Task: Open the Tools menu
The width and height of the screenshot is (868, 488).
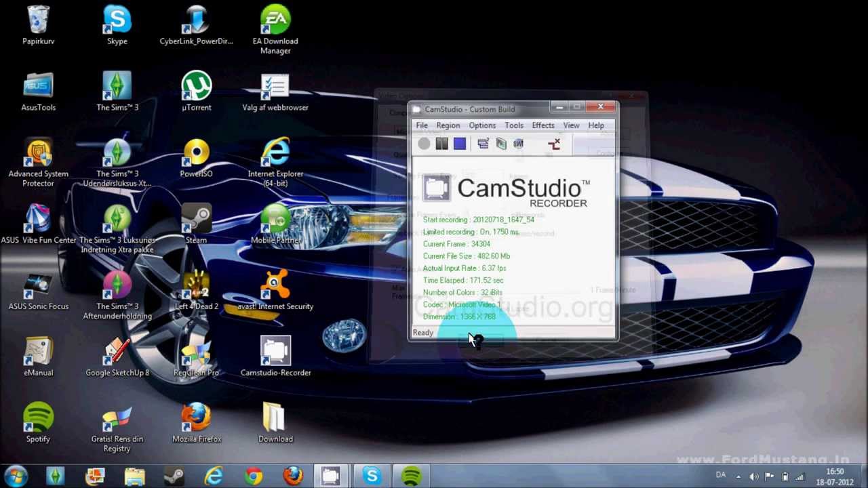Action: coord(514,125)
